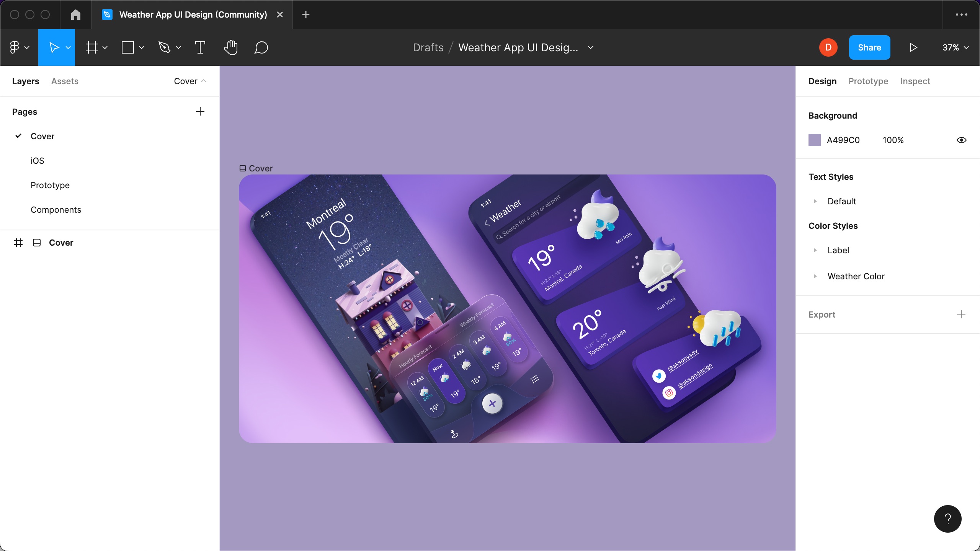980x551 pixels.
Task: Toggle background color visibility eye
Action: 961,140
